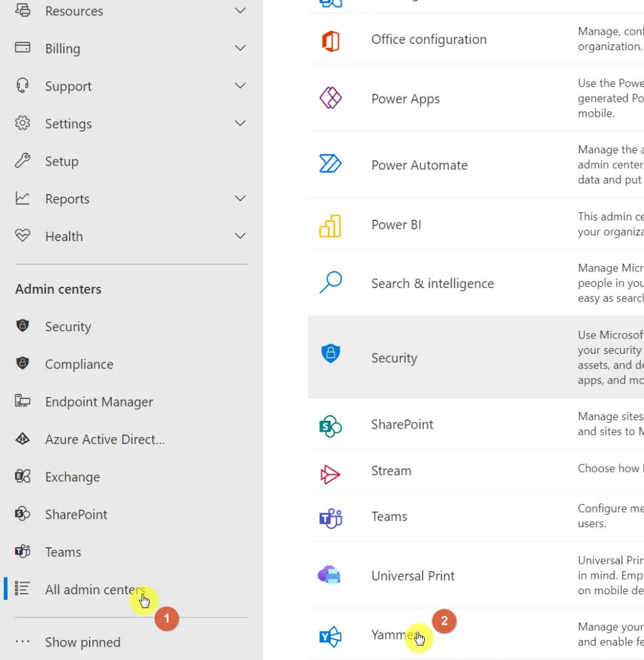This screenshot has width=644, height=660.
Task: Click the Power BI yellow icon
Action: pyautogui.click(x=330, y=226)
